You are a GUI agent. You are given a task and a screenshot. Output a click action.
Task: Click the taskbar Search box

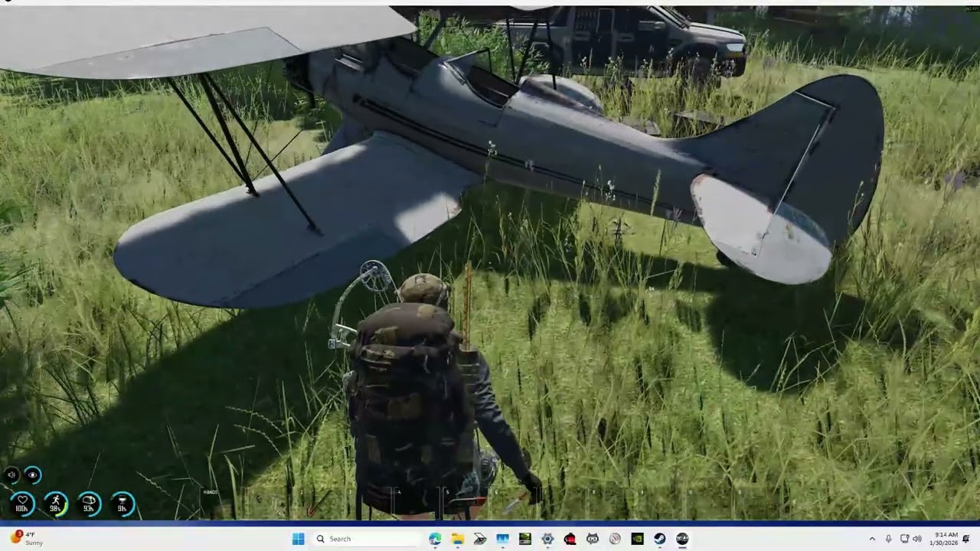click(366, 539)
